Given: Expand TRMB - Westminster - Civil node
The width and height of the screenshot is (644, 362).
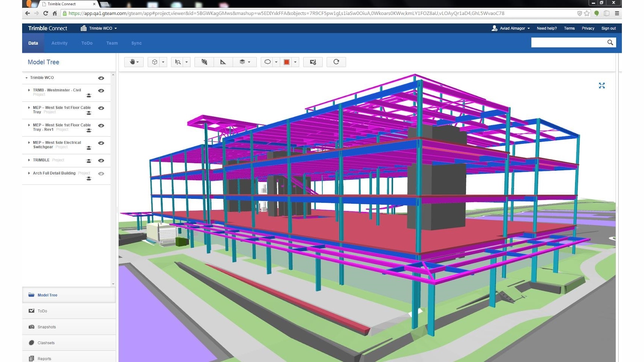Looking at the screenshot, I should [29, 90].
